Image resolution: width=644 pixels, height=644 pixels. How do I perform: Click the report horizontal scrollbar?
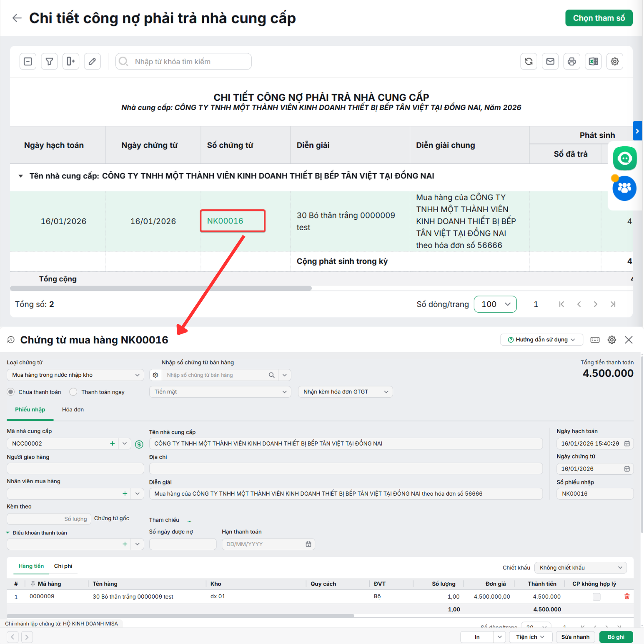[x=161, y=288]
